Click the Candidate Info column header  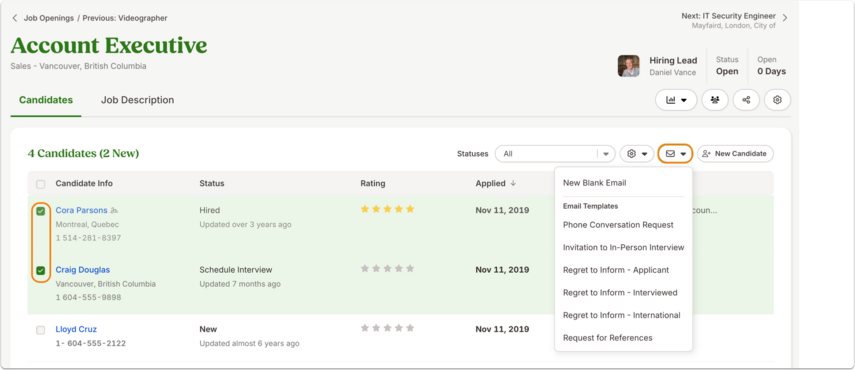click(x=84, y=184)
